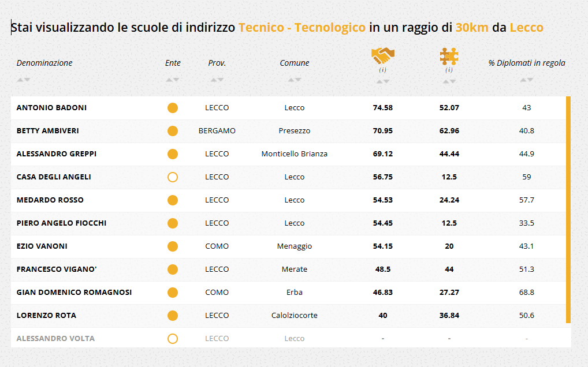The width and height of the screenshot is (588, 367).
Task: Open the Betty Ambiveri school entry
Action: click(x=47, y=131)
